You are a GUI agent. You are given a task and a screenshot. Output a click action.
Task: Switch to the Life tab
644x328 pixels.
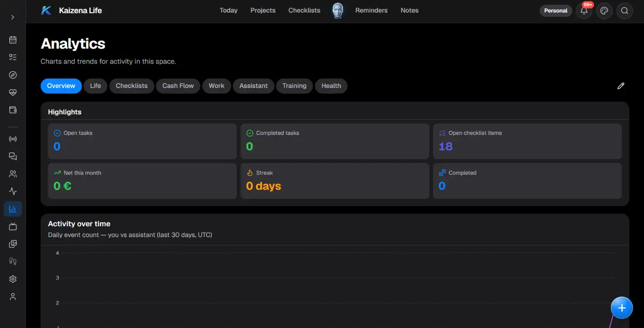96,86
